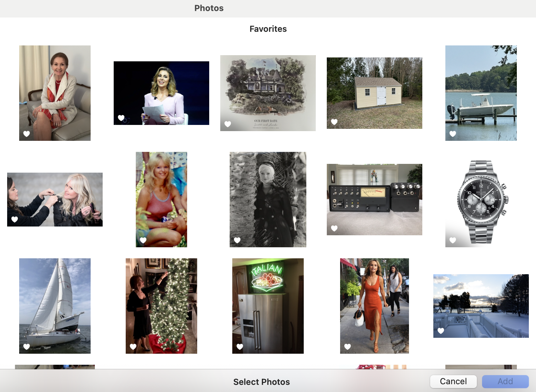This screenshot has height=392, width=536.
Task: Click the heart on the Christmas tree photo
Action: point(133,347)
